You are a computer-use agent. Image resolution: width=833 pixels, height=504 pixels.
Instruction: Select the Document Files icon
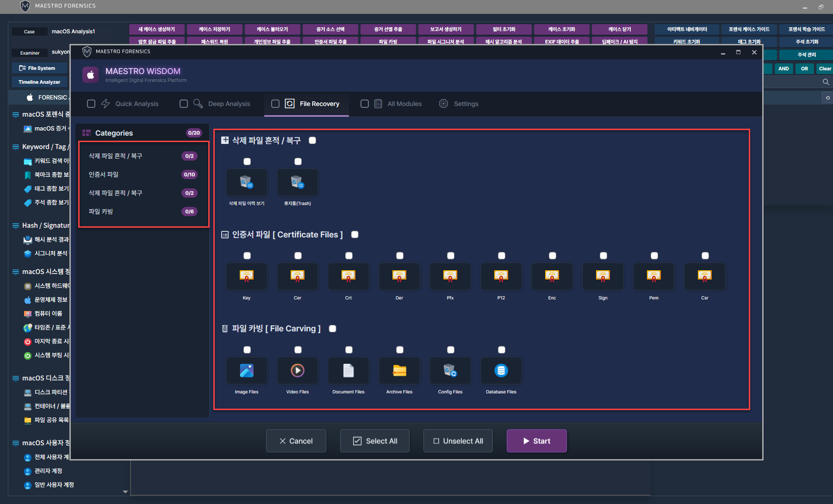pyautogui.click(x=348, y=370)
